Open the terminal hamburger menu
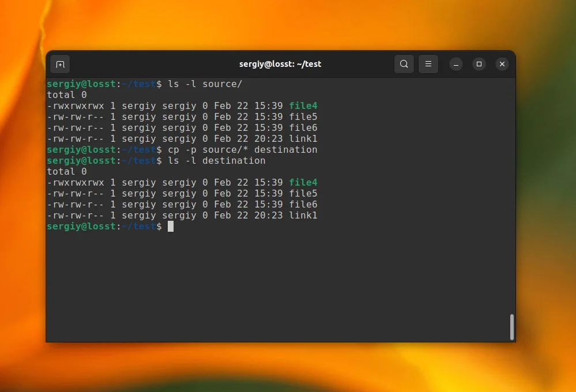Image resolution: width=576 pixels, height=392 pixels. (x=428, y=64)
